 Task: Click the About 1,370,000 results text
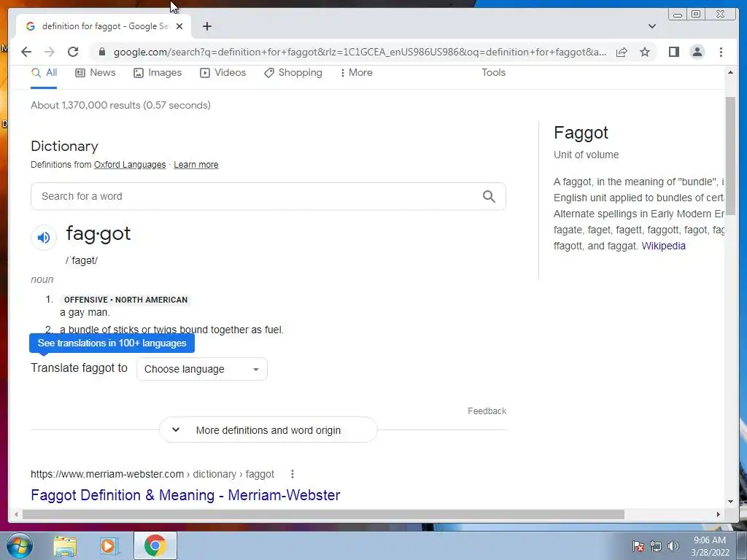[x=120, y=105]
